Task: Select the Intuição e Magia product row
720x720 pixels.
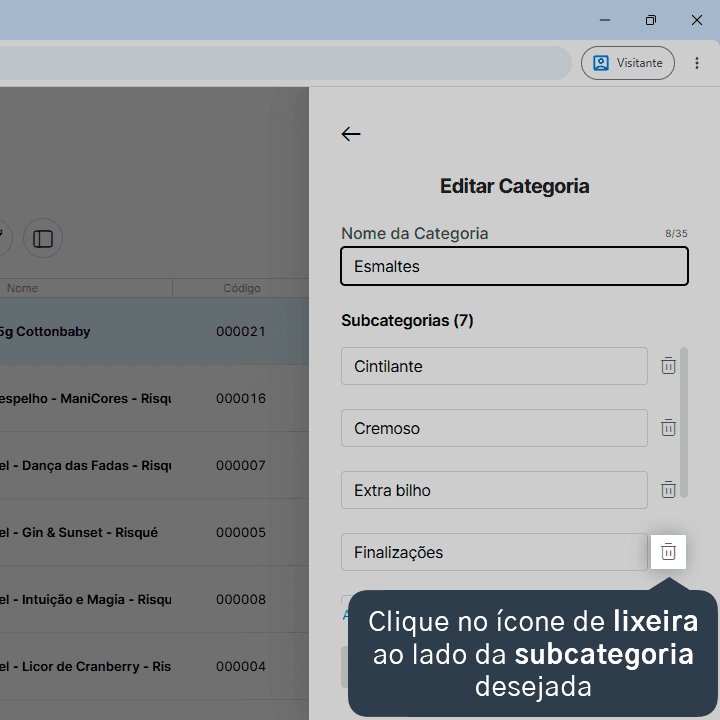Action: (154, 600)
